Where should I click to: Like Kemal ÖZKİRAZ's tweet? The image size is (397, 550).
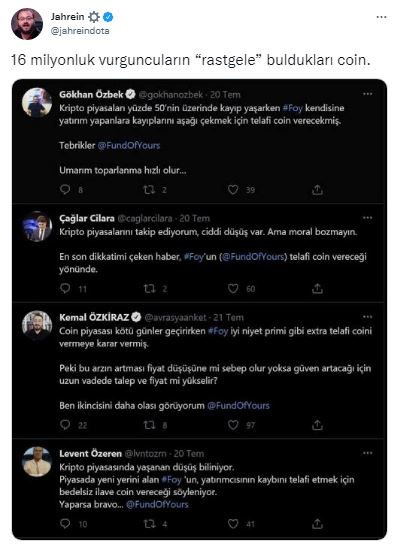pyautogui.click(x=233, y=425)
